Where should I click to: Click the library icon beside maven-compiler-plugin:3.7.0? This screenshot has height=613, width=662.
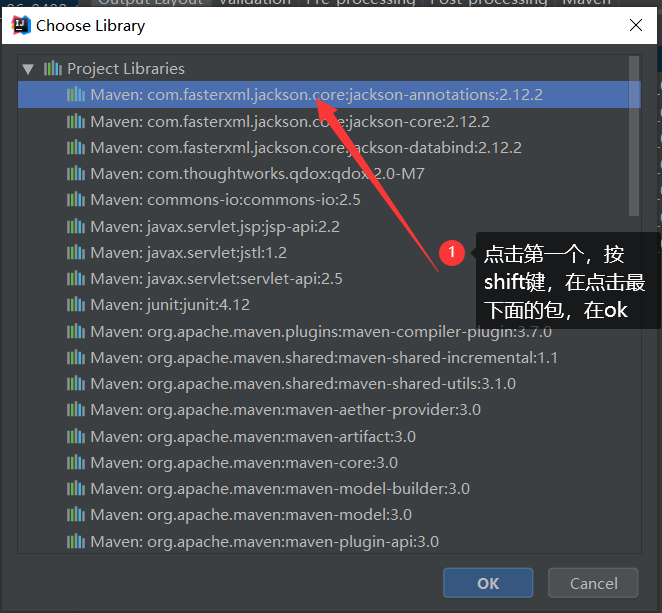[76, 332]
